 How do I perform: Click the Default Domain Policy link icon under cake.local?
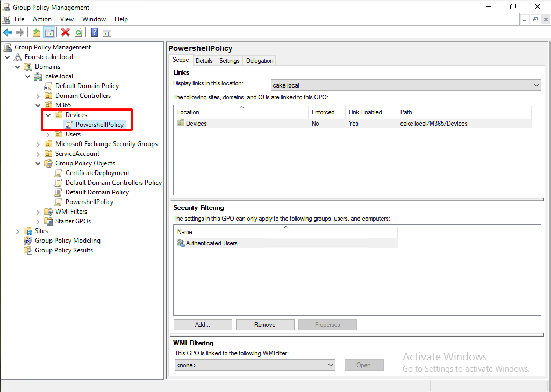[48, 86]
